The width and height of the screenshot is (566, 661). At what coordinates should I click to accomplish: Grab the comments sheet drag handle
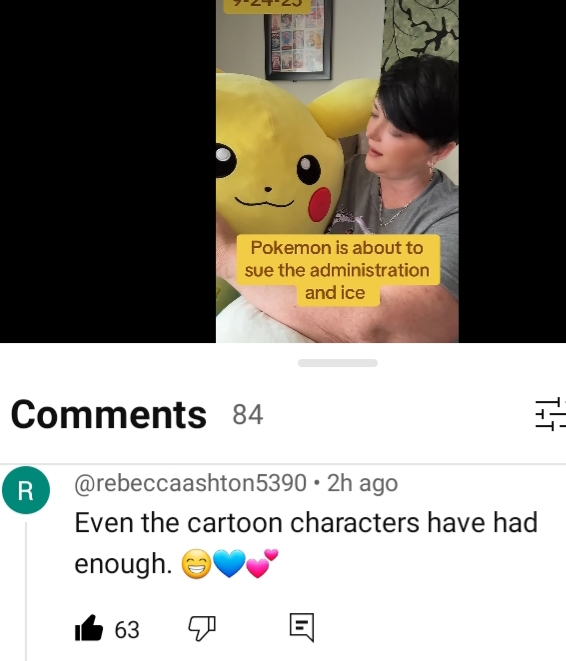(338, 363)
